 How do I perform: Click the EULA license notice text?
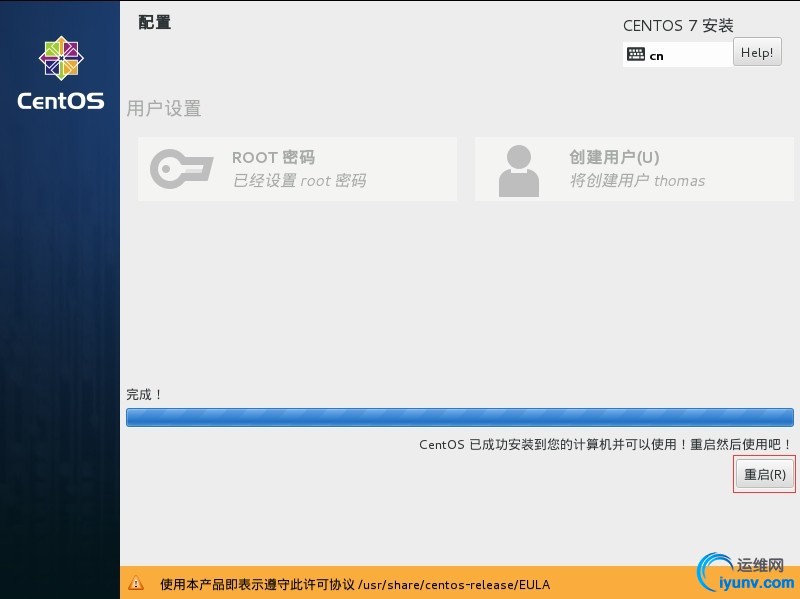pyautogui.click(x=355, y=584)
